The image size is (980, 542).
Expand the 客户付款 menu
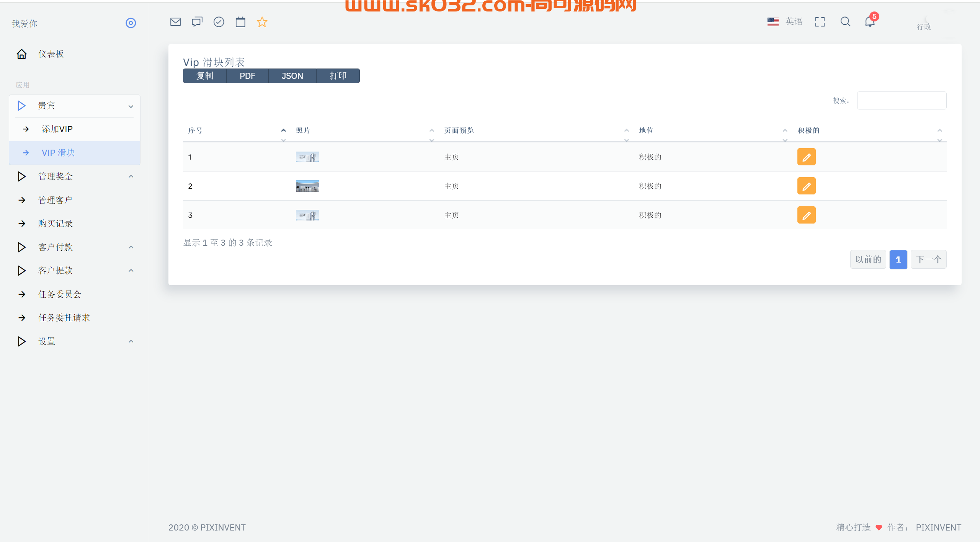(x=75, y=247)
